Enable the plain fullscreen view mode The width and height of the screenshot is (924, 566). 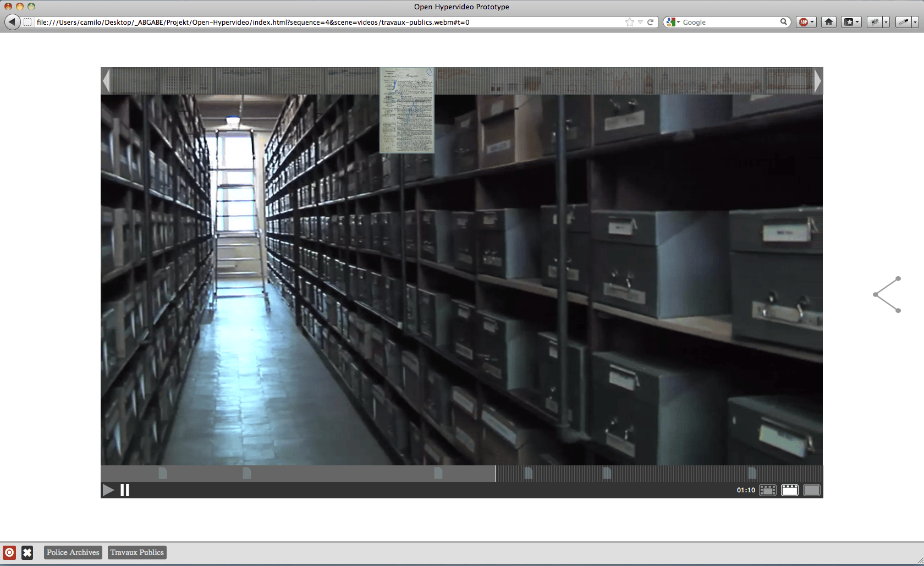click(x=812, y=490)
